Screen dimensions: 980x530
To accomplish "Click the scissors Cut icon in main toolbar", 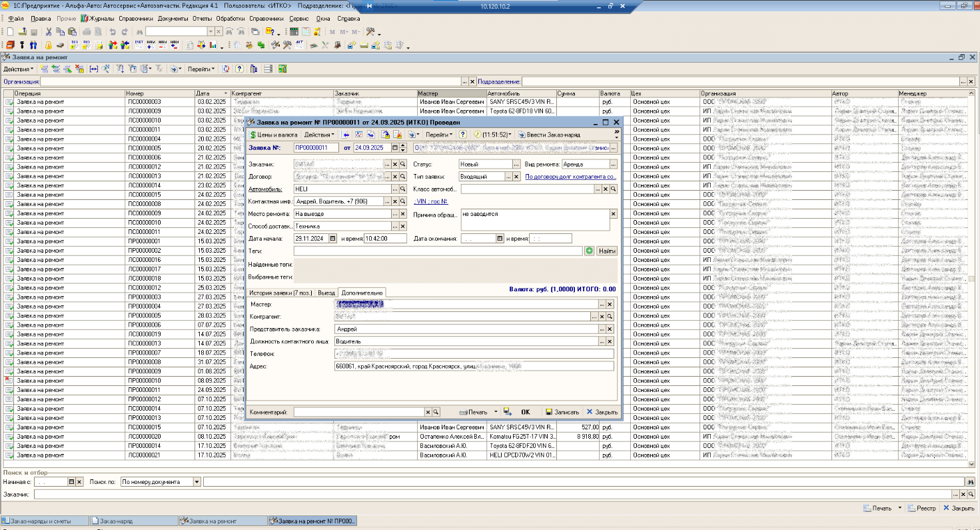I will coord(49,31).
